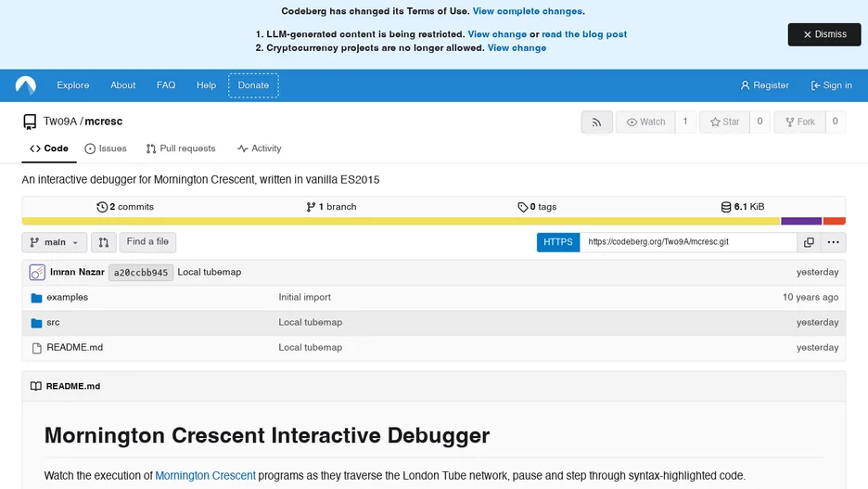
Task: Open the RSS feed icon button
Action: [x=597, y=122]
